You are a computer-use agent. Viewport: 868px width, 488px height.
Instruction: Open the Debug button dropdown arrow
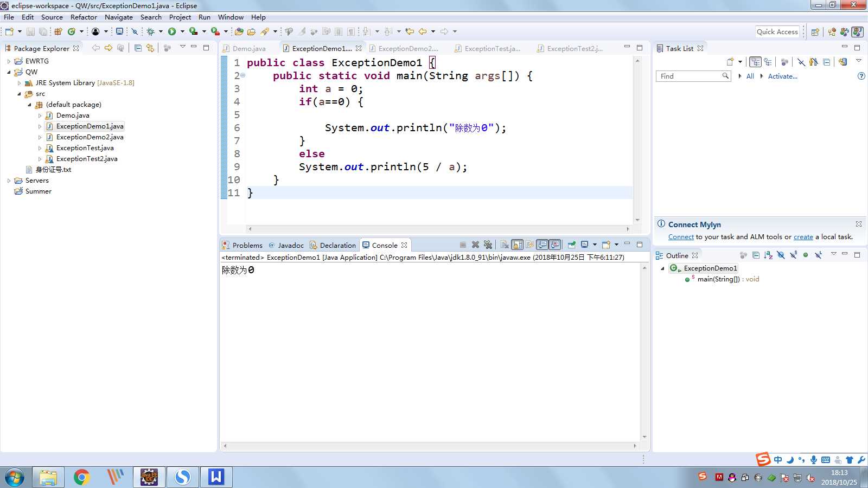tap(161, 31)
